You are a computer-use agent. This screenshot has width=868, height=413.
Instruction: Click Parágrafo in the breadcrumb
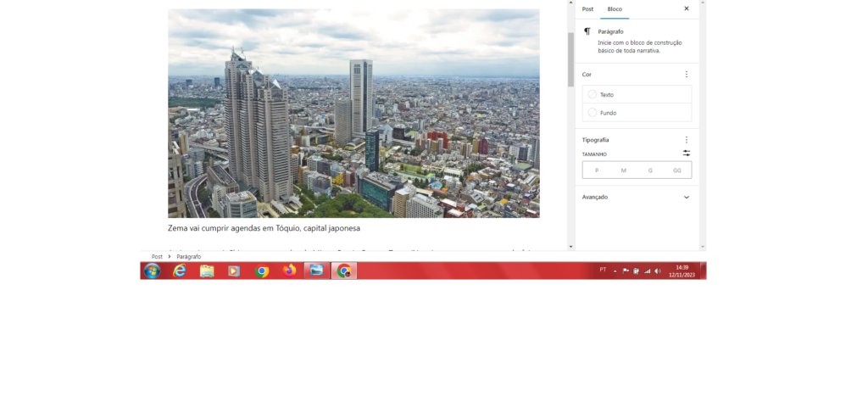[189, 257]
